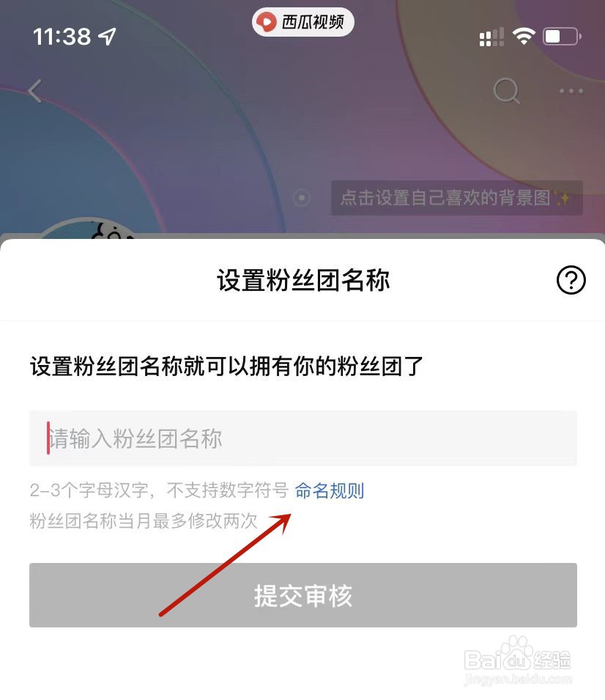Viewport: 605px width, 700px height.
Task: Open the three-dots more menu
Action: click(x=571, y=91)
